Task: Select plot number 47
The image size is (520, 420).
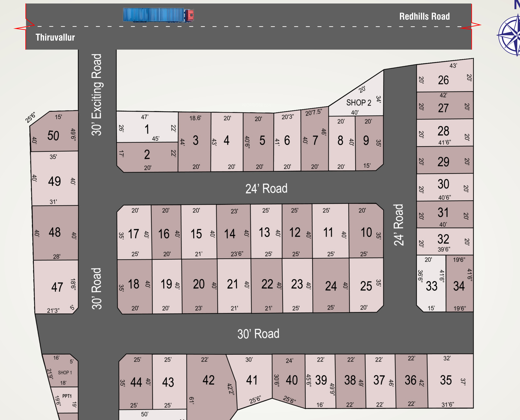Action: pos(57,287)
